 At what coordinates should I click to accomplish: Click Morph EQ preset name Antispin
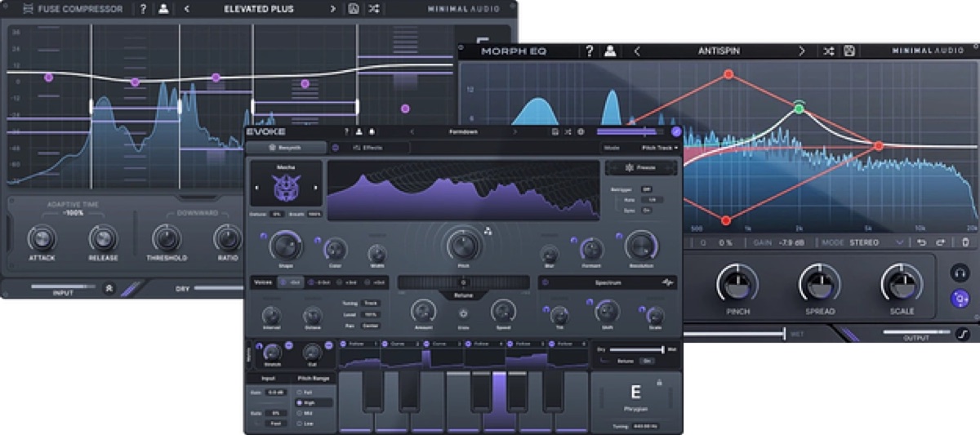point(719,51)
